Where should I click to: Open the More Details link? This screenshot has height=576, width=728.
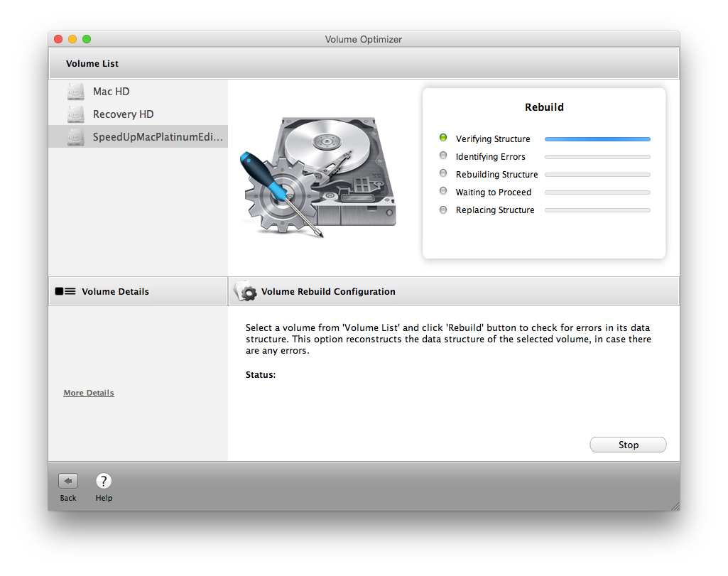(x=89, y=393)
